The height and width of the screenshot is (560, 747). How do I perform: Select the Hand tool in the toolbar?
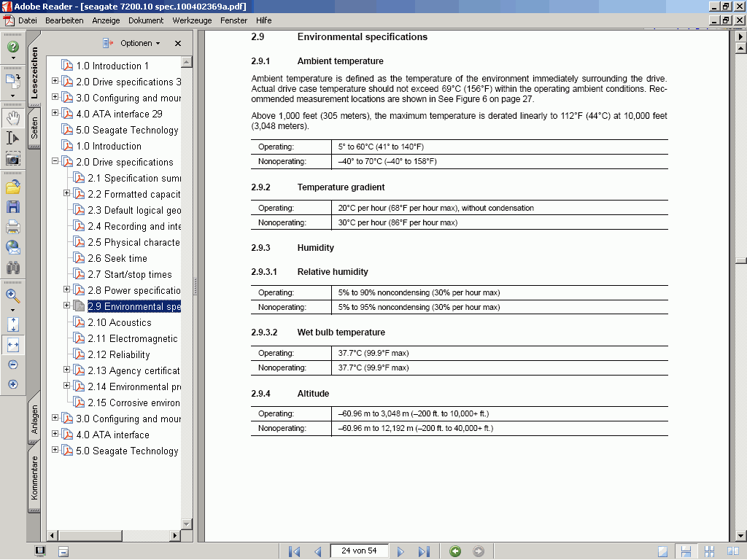tap(12, 118)
